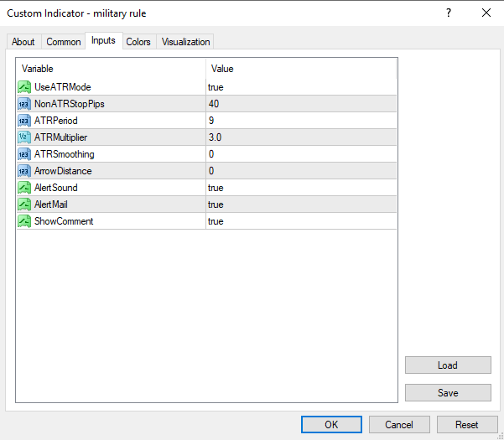
Task: Click the NonATRStopPips variable name
Action: (x=70, y=104)
